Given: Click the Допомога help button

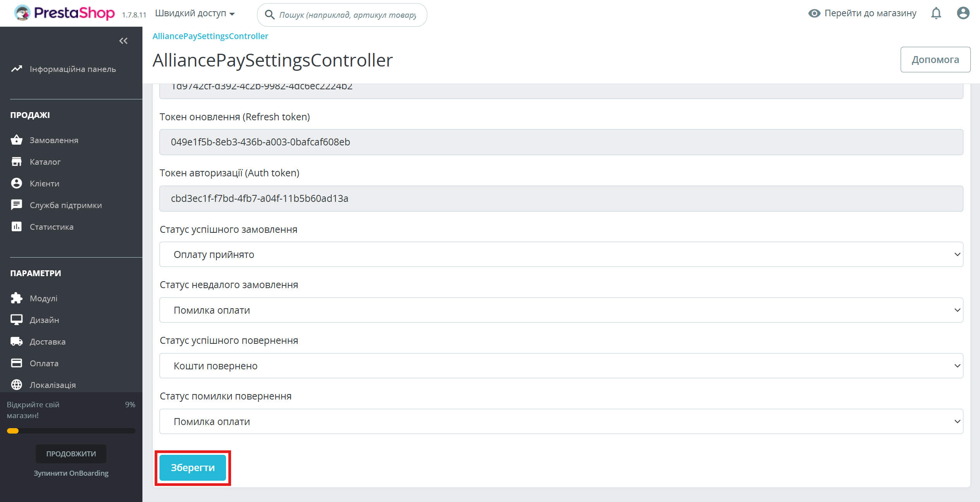Looking at the screenshot, I should point(935,60).
